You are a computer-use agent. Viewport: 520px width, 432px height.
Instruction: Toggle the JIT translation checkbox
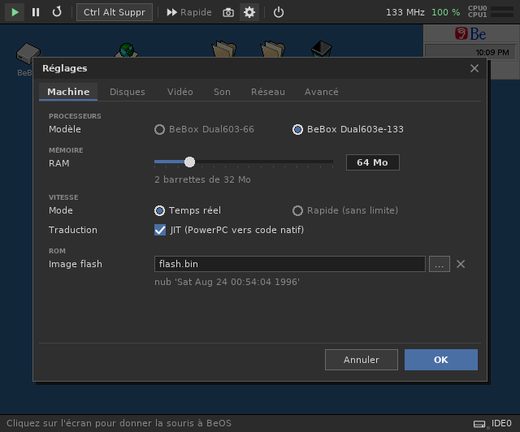coord(160,230)
